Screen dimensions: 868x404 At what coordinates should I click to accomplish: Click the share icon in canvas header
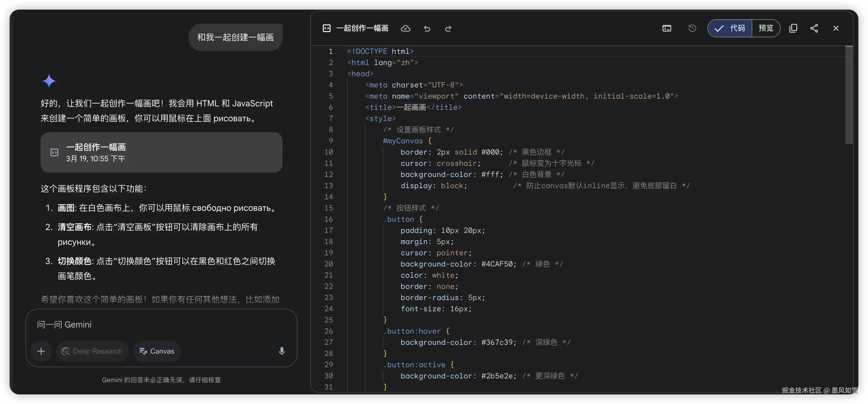(x=814, y=28)
